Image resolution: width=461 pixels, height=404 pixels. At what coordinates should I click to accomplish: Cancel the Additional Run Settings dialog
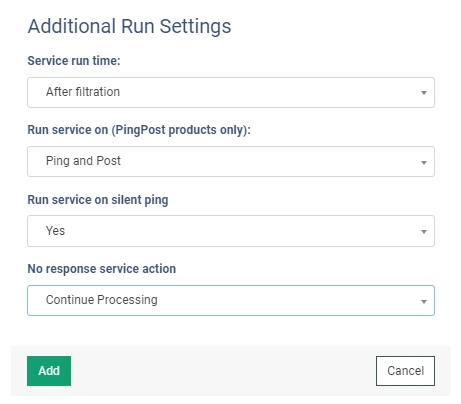(405, 371)
